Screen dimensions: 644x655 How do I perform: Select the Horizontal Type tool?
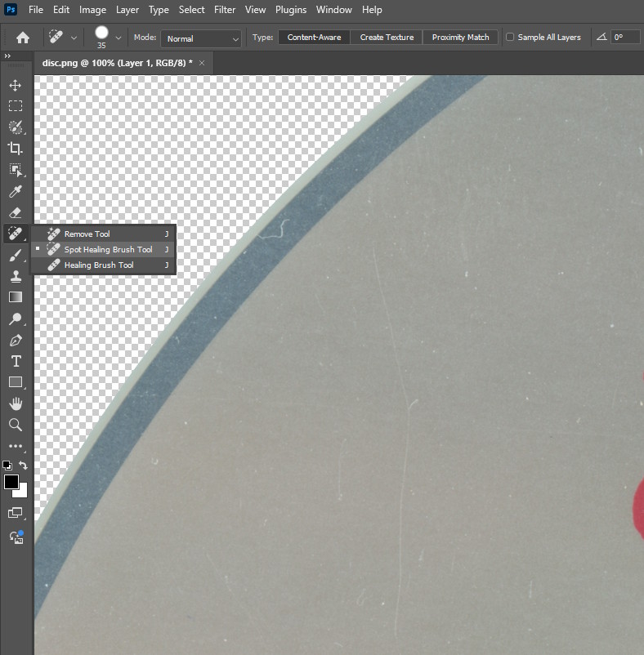(16, 361)
